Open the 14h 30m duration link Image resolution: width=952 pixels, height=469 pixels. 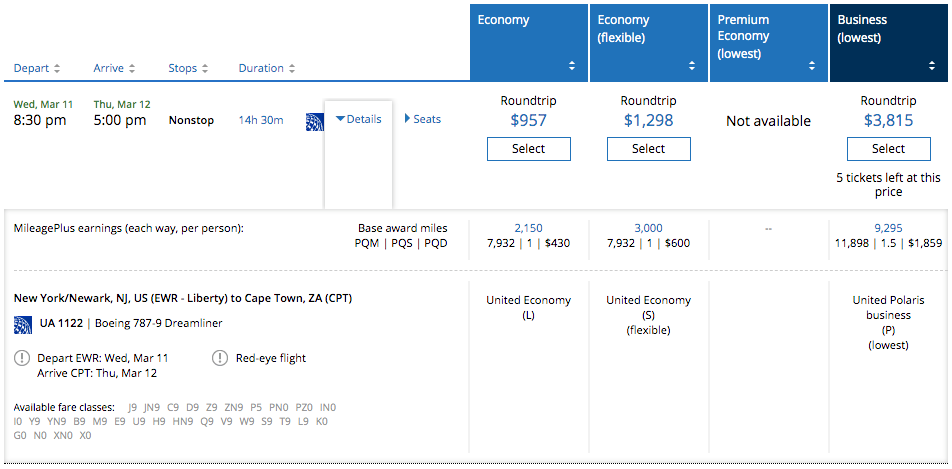260,121
